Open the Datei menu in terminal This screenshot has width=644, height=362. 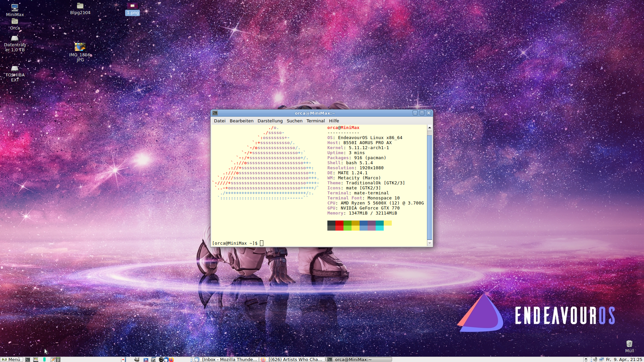[x=220, y=121]
